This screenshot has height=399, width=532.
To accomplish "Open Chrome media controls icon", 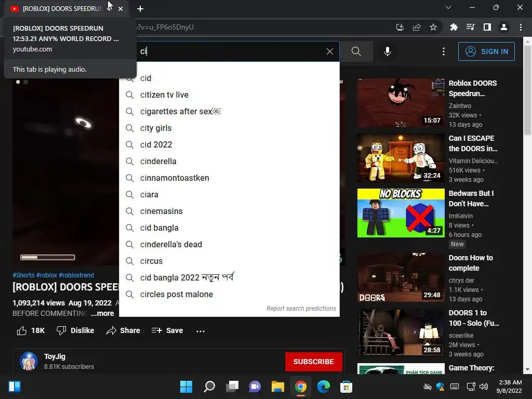I will pos(470,27).
